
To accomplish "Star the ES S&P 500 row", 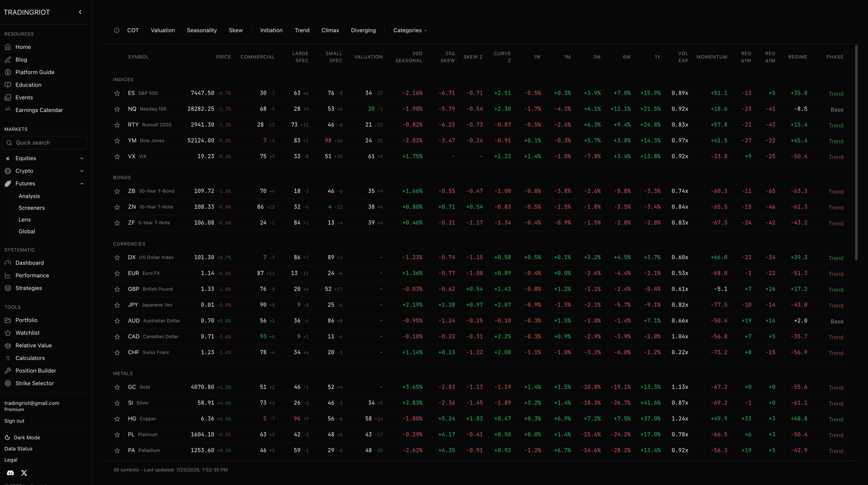I will 117,93.
